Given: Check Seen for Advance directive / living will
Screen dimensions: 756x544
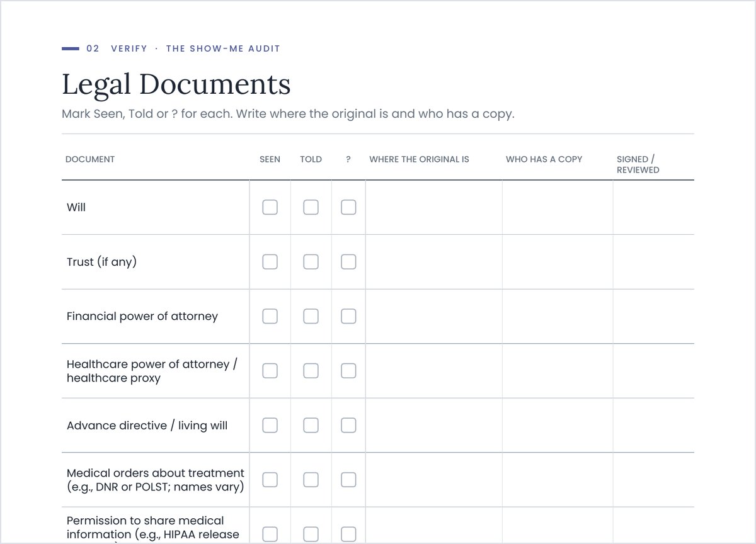Looking at the screenshot, I should point(270,425).
